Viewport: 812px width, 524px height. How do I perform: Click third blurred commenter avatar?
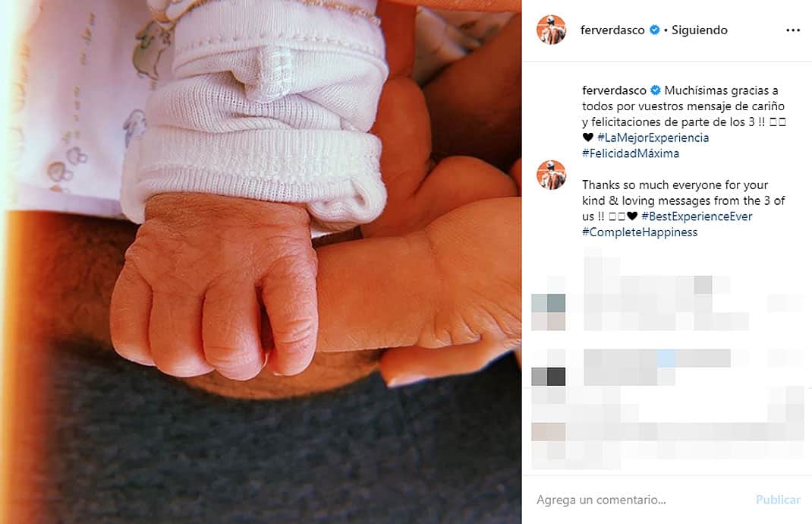549,432
